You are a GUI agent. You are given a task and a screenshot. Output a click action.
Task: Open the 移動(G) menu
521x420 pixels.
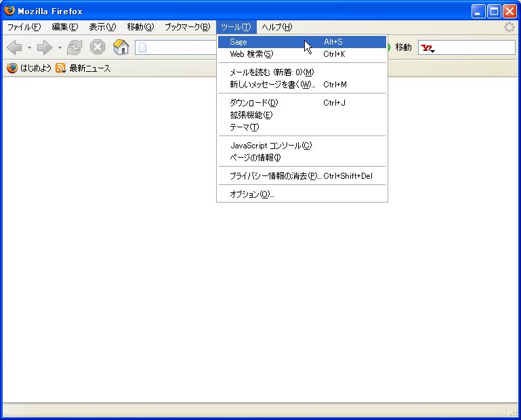(x=140, y=27)
